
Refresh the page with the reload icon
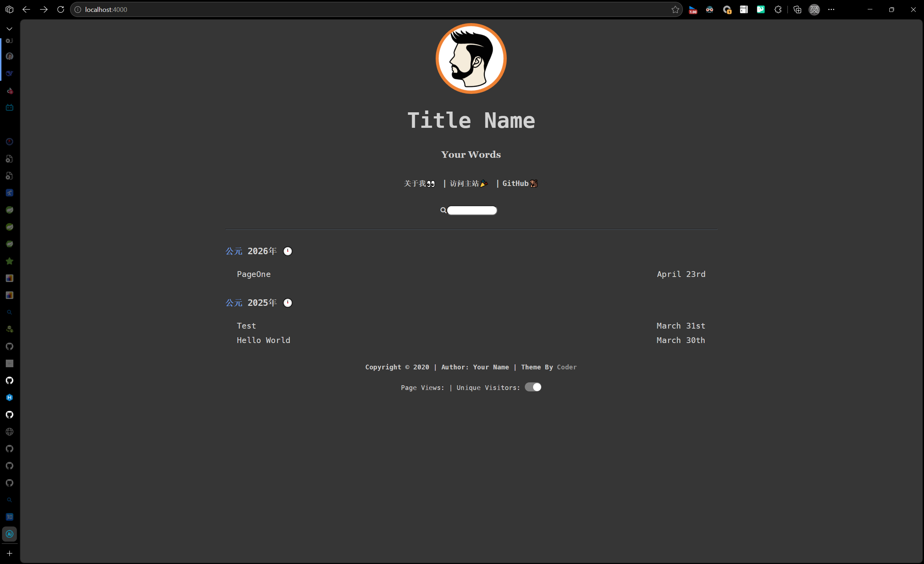tap(60, 9)
